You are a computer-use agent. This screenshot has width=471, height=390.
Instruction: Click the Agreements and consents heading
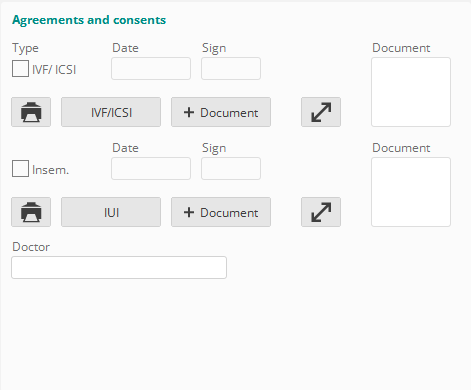click(x=89, y=20)
